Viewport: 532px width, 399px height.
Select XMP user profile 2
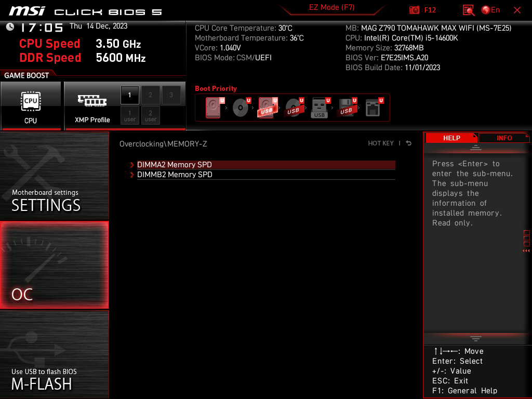coord(150,115)
